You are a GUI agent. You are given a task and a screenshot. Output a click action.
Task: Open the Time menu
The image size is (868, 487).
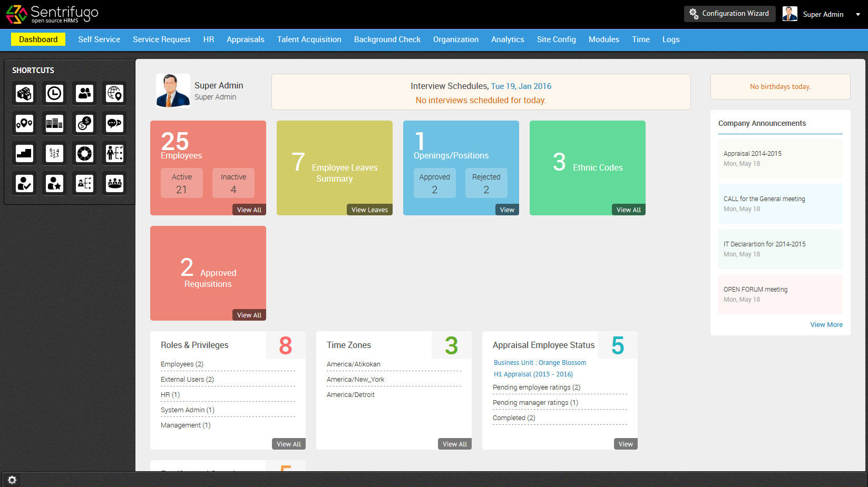coord(641,39)
